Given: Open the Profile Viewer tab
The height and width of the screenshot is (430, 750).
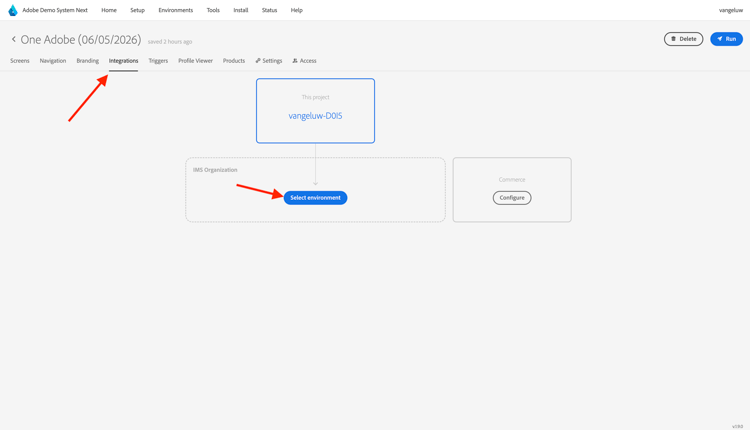Looking at the screenshot, I should coord(195,61).
